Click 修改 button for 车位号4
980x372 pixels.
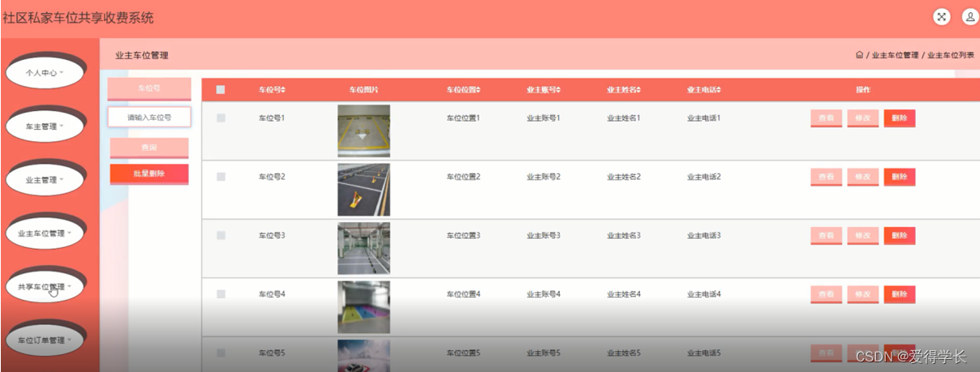(x=863, y=294)
